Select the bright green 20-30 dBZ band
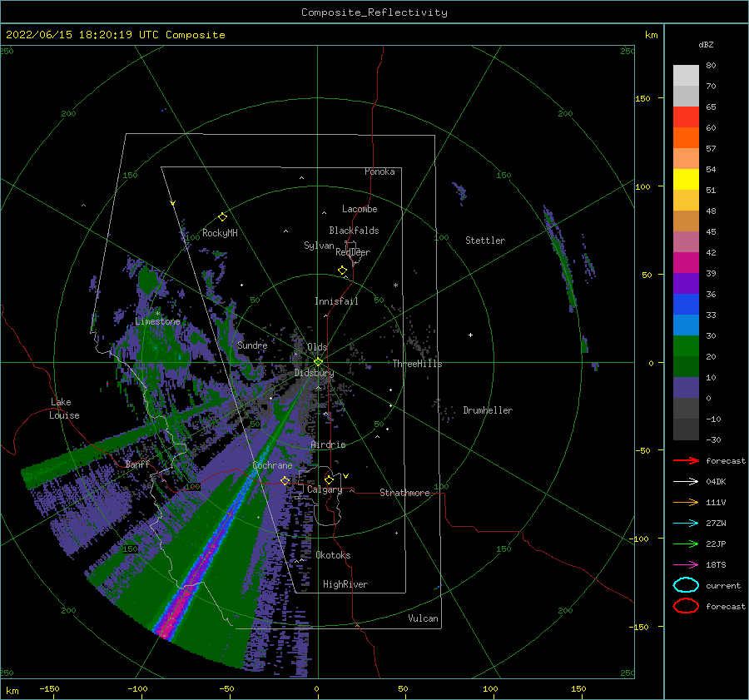Screen dimensions: 749x700 click(686, 346)
